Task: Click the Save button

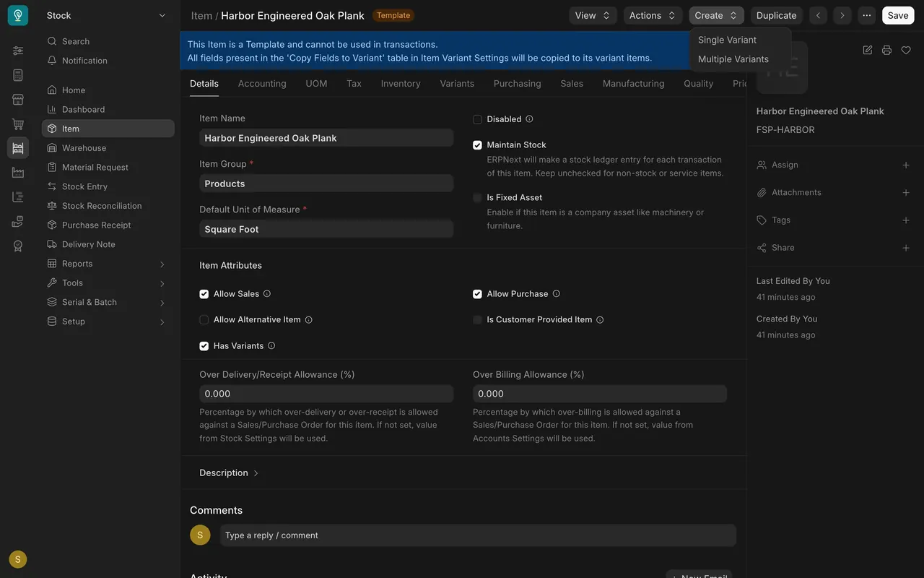Action: coord(898,15)
